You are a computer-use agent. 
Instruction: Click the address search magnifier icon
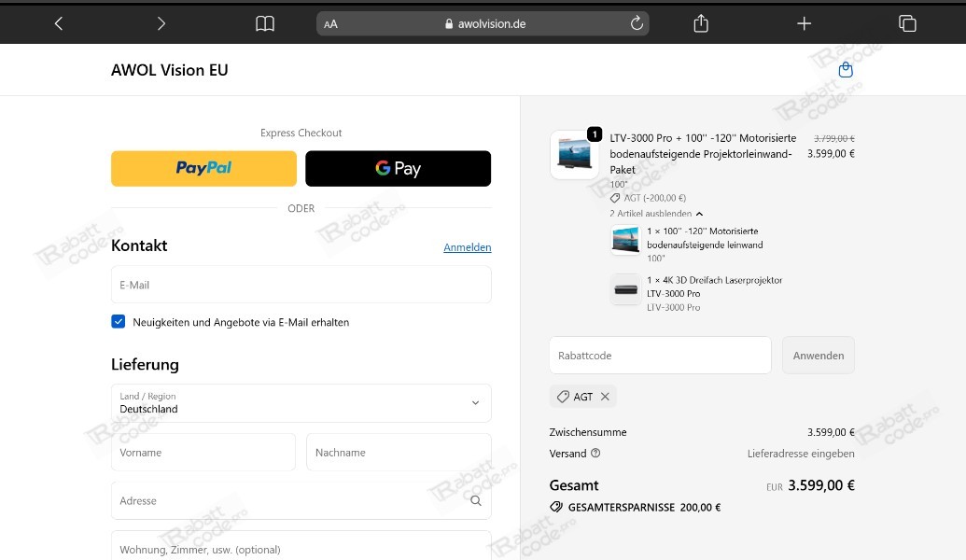[x=476, y=500]
